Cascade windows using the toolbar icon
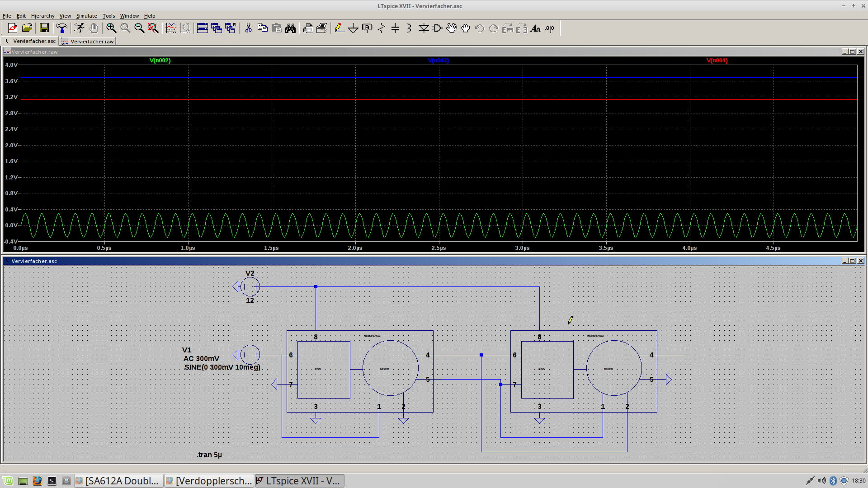Screen dimensions: 868x488 (217, 28)
